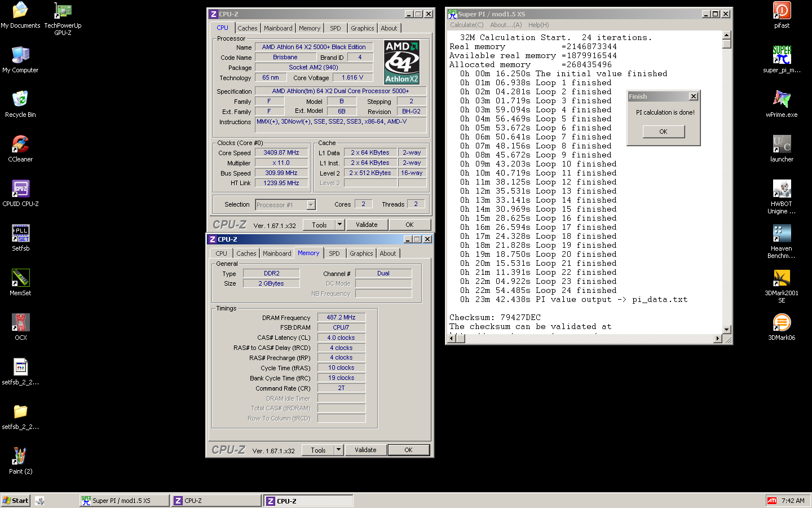
Task: Open MemSet desktop icon
Action: click(20, 283)
